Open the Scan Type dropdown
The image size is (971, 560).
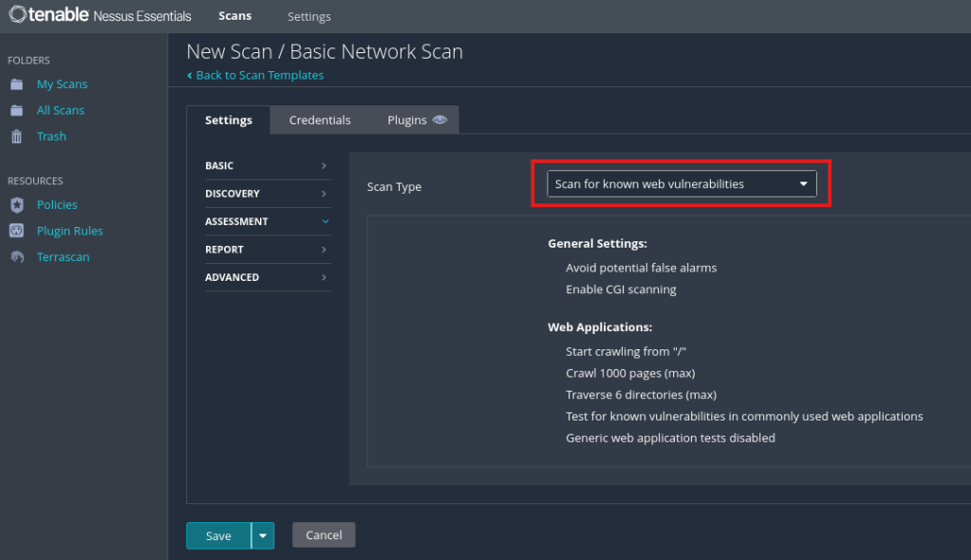click(682, 184)
